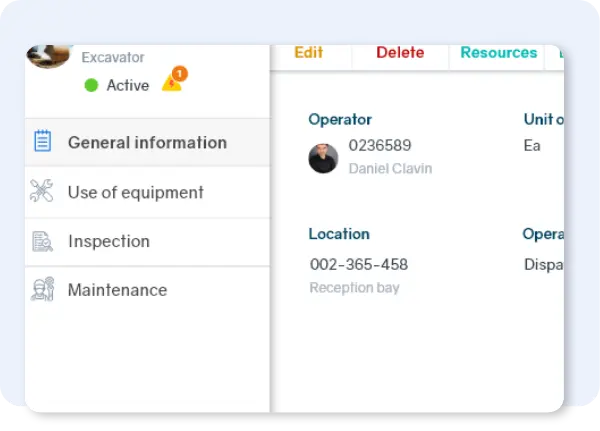Select Maintenance in the sidebar

coord(117,290)
